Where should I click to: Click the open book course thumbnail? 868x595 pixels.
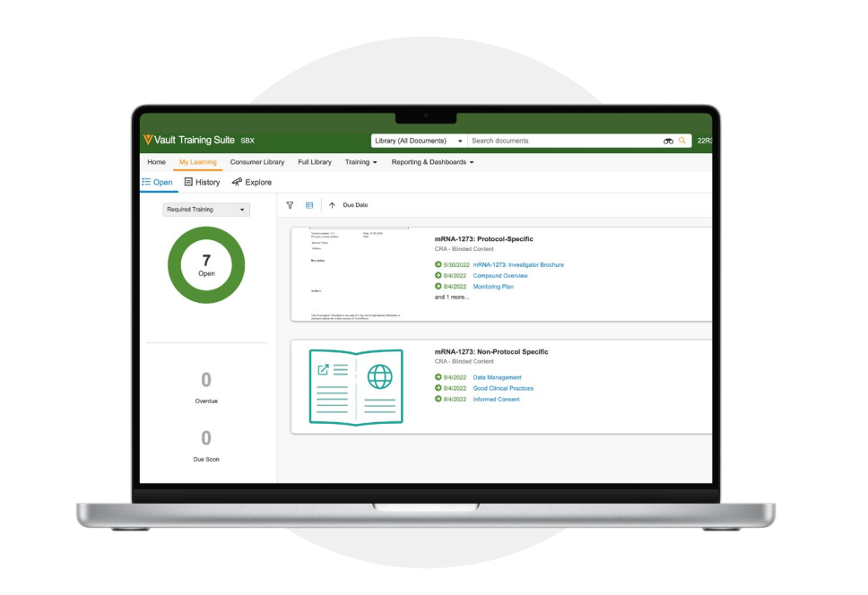(x=355, y=386)
